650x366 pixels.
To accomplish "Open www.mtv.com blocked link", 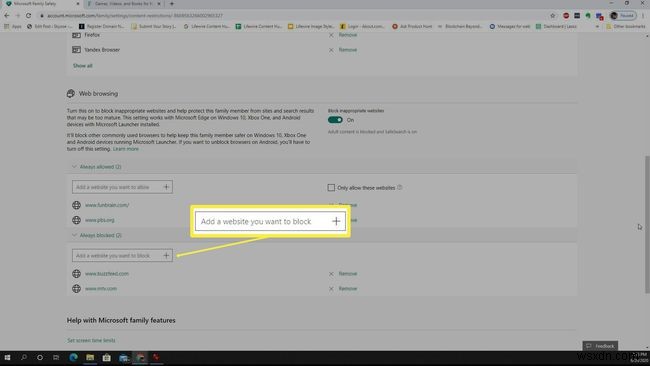I will pos(101,288).
